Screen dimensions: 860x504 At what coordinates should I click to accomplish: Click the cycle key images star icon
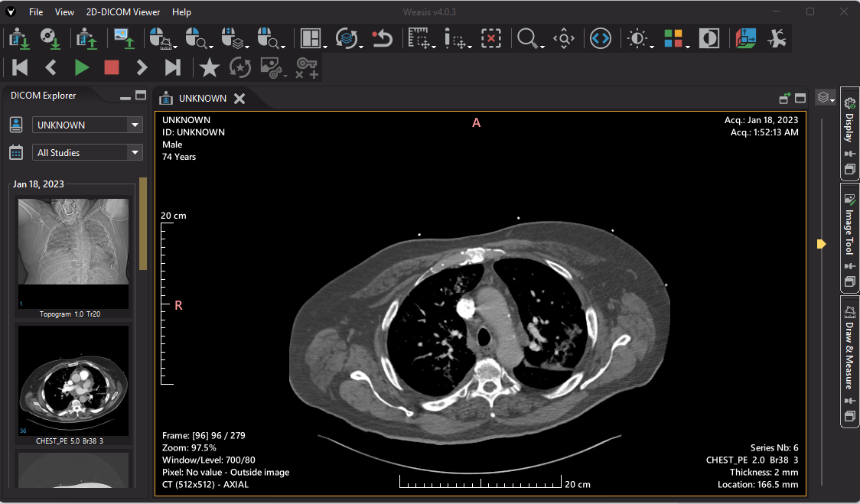click(x=239, y=68)
